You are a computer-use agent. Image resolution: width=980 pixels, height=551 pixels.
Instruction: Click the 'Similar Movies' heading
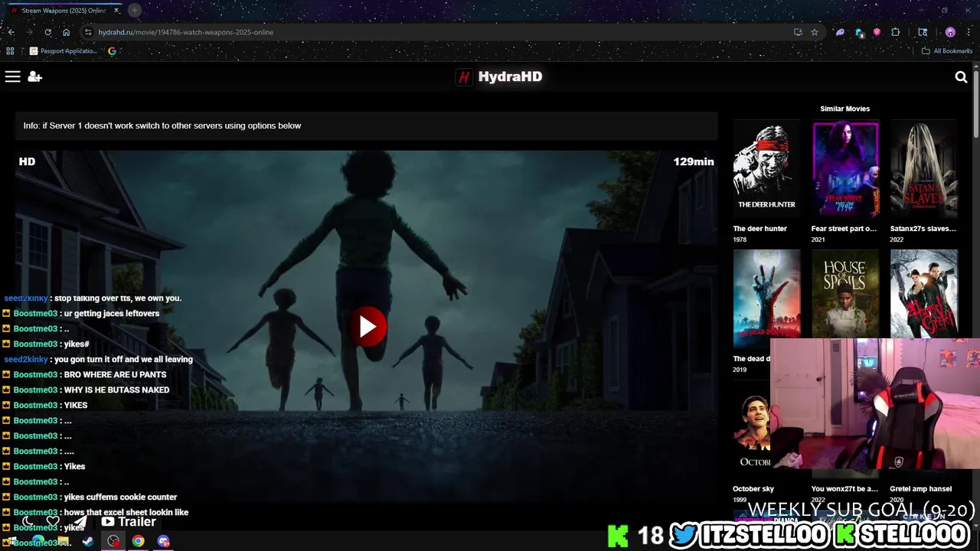844,109
